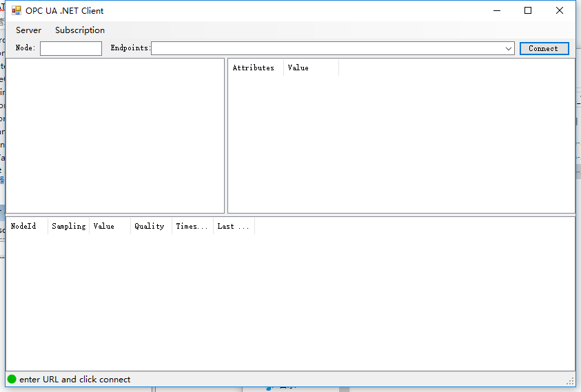Minimize the OPC UA .NET Client window
Viewport: 581px width, 392px height.
497,11
